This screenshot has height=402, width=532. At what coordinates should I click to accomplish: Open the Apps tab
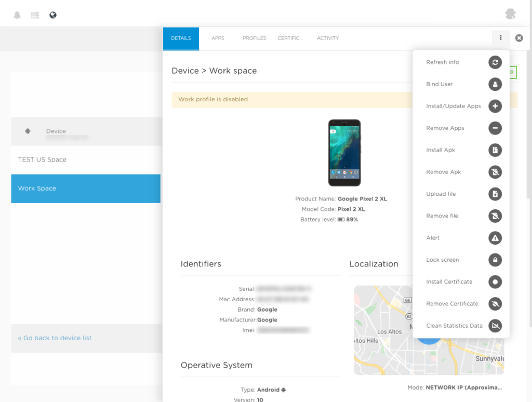(x=218, y=38)
